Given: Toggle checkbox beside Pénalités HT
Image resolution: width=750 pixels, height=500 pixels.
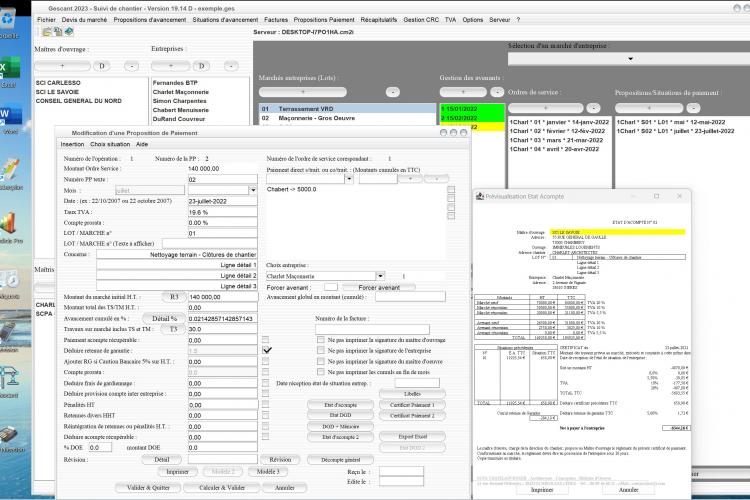Looking at the screenshot, I should click(x=265, y=404).
